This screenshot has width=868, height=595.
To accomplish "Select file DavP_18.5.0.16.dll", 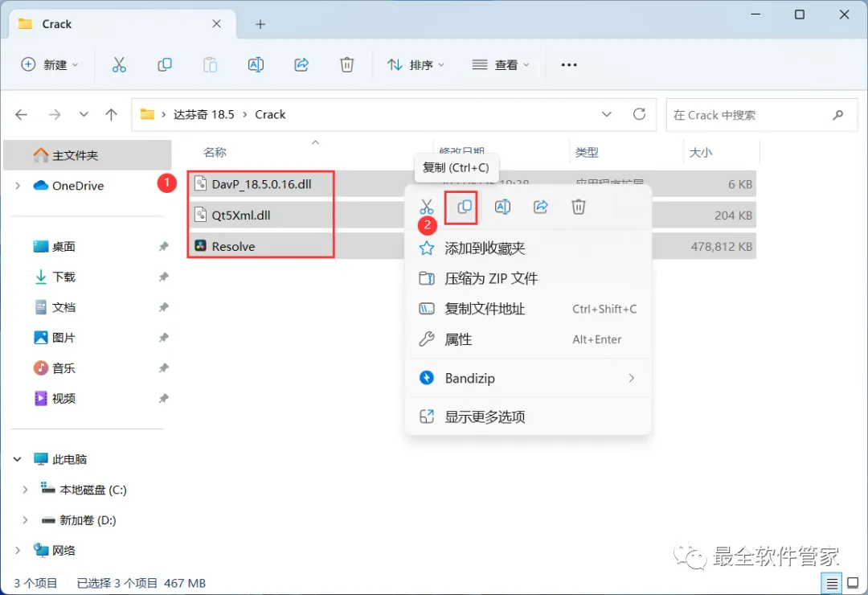I will pyautogui.click(x=261, y=184).
